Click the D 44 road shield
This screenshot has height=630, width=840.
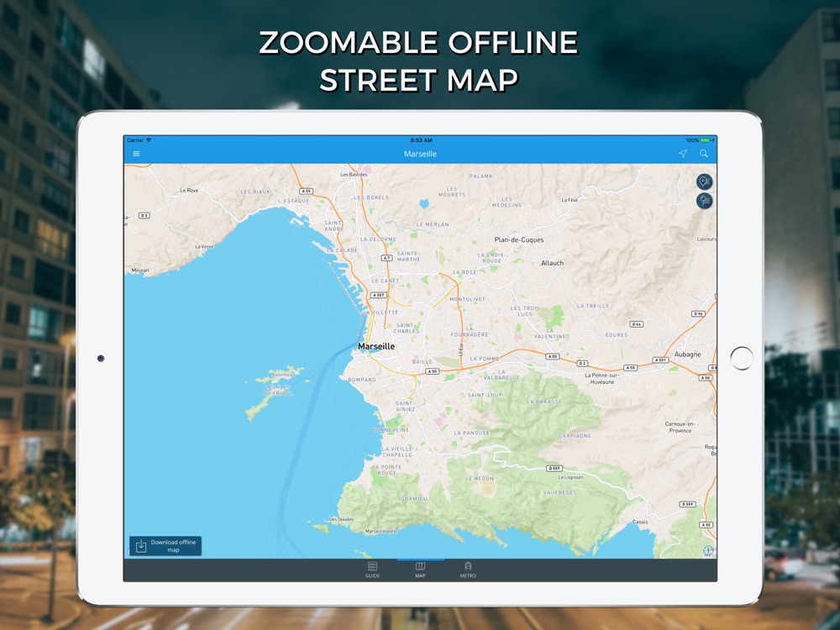pos(636,324)
